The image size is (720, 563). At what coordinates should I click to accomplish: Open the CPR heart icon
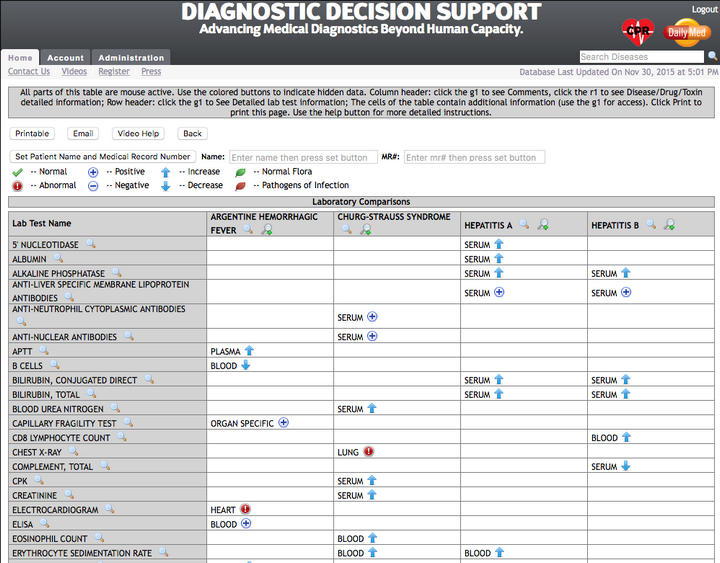638,32
